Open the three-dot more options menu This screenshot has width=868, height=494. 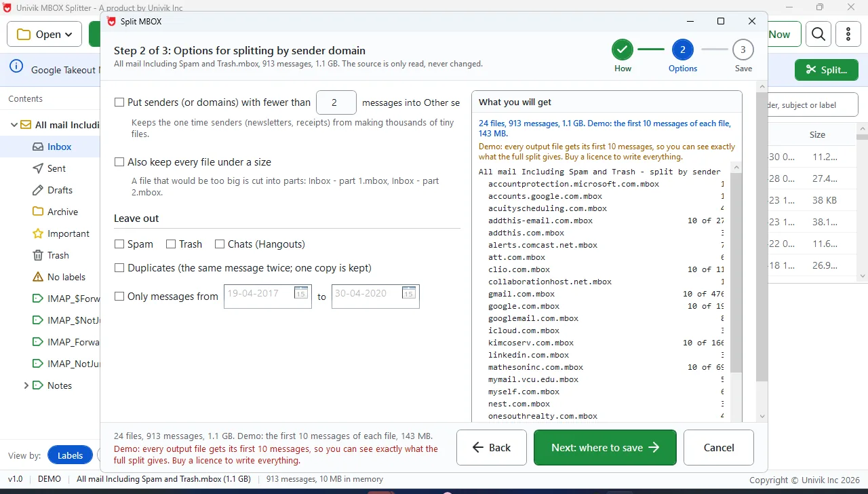(x=848, y=34)
